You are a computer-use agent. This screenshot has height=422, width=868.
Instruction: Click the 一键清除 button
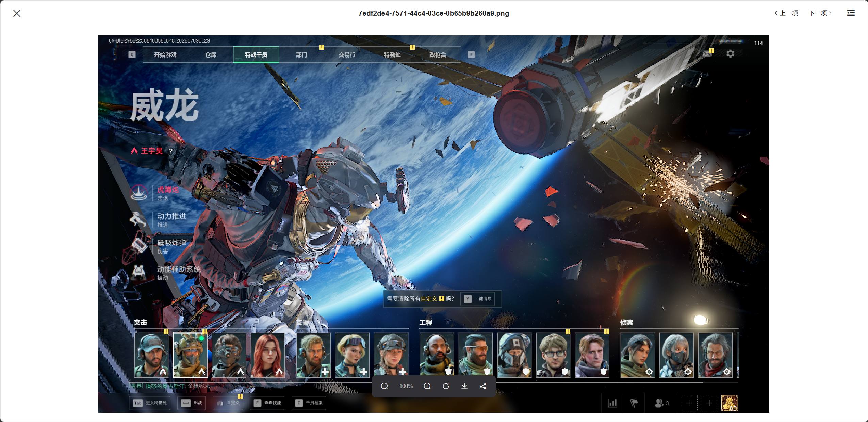click(478, 299)
